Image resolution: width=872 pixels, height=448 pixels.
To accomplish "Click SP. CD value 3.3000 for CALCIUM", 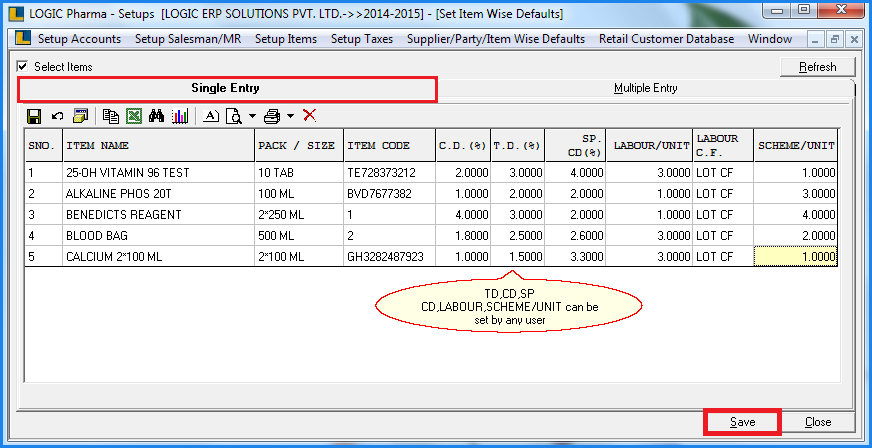I will (576, 257).
